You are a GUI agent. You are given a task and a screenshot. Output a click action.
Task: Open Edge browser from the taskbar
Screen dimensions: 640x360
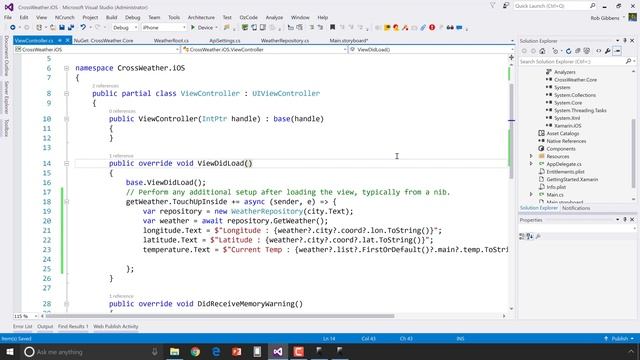(x=216, y=351)
